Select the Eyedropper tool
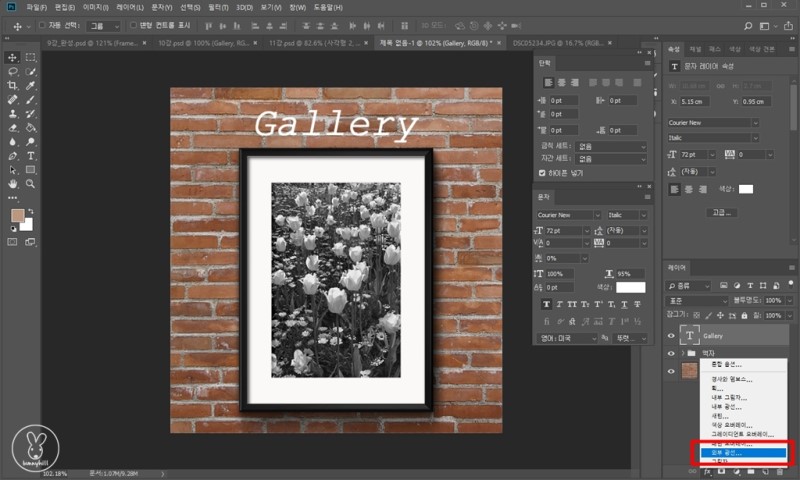800x480 pixels. [x=31, y=86]
